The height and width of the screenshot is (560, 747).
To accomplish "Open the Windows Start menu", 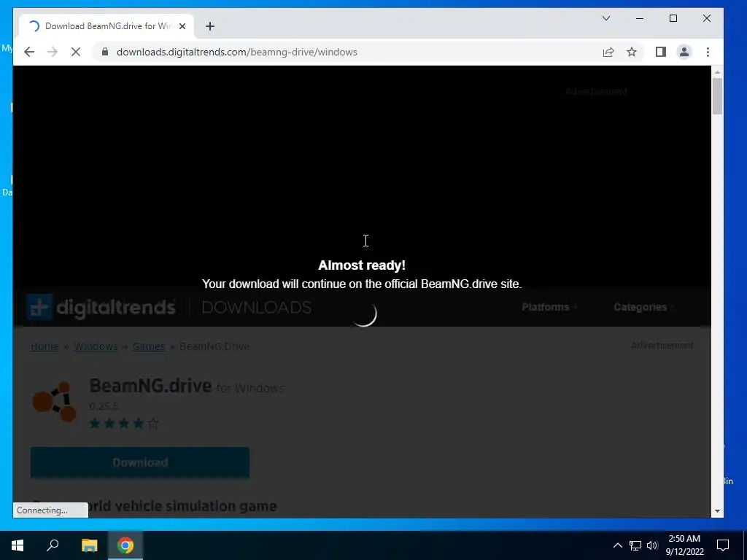I will [x=18, y=545].
